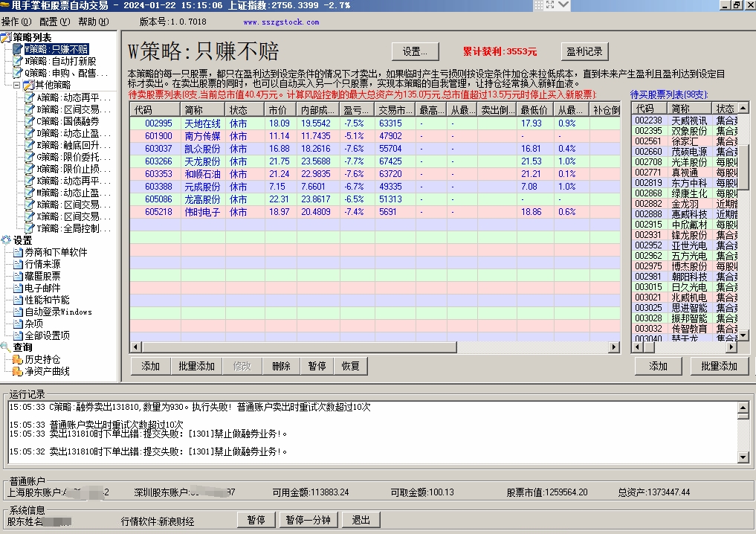Click the 历史持仓 query icon
The height and width of the screenshot is (534, 756).
click(x=18, y=359)
